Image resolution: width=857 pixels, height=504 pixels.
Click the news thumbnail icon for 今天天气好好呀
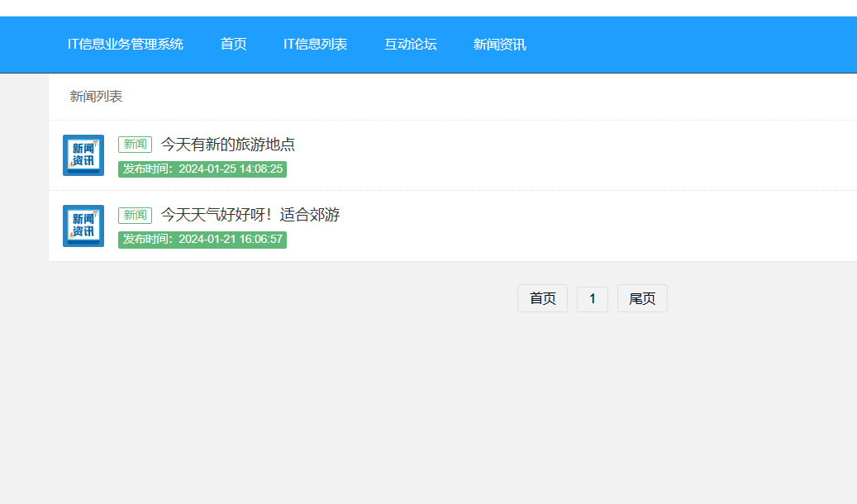(x=83, y=226)
